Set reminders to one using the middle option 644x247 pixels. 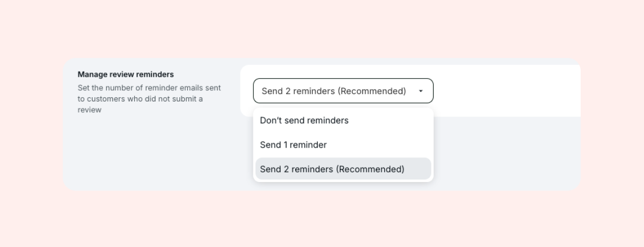pyautogui.click(x=293, y=144)
